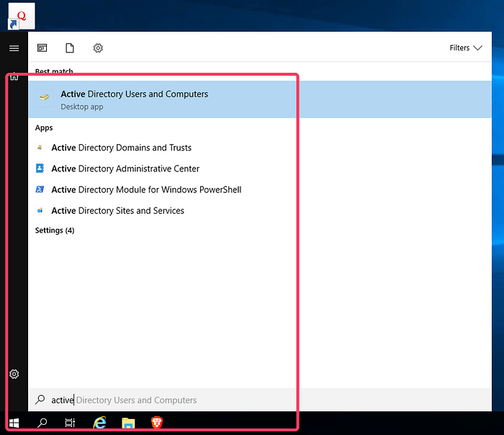
Task: Click the Users and Computers app icon
Action: pos(45,97)
